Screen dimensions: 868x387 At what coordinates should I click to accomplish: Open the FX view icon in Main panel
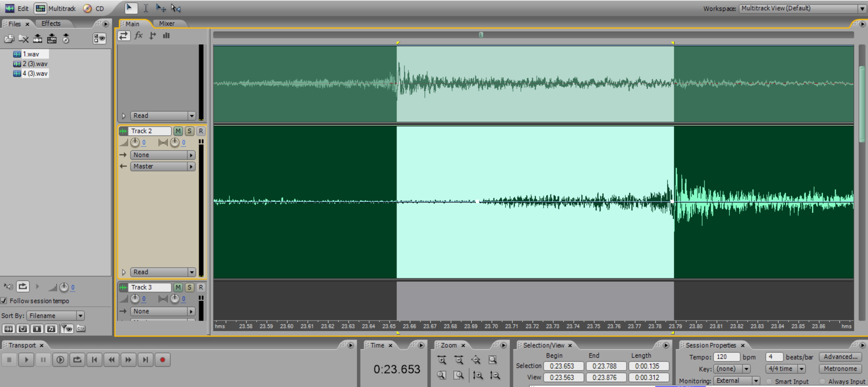(x=138, y=35)
